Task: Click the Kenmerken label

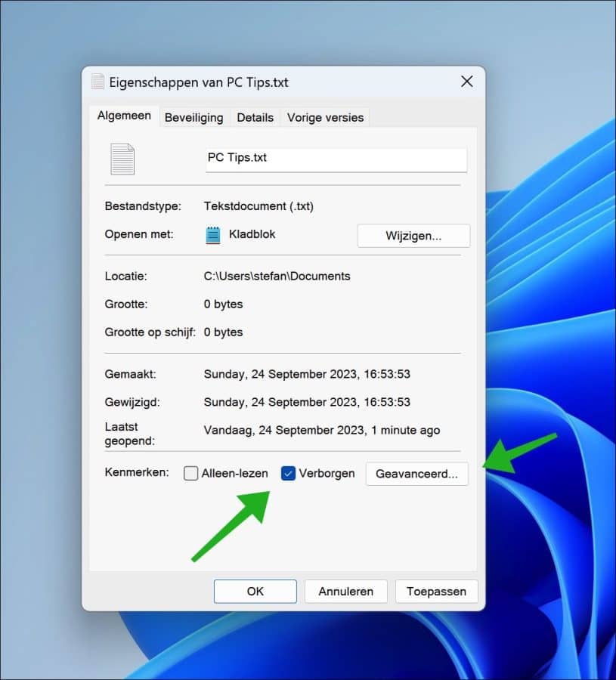Action: pos(137,471)
